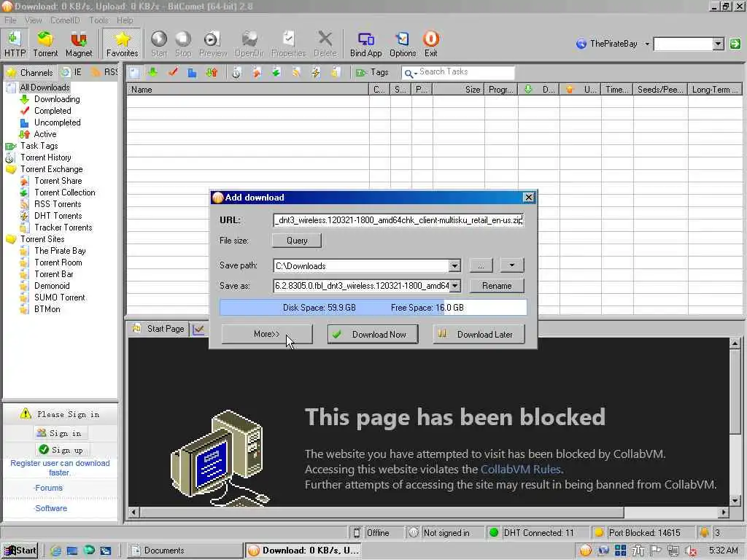Open Options from the main toolbar

(x=403, y=44)
